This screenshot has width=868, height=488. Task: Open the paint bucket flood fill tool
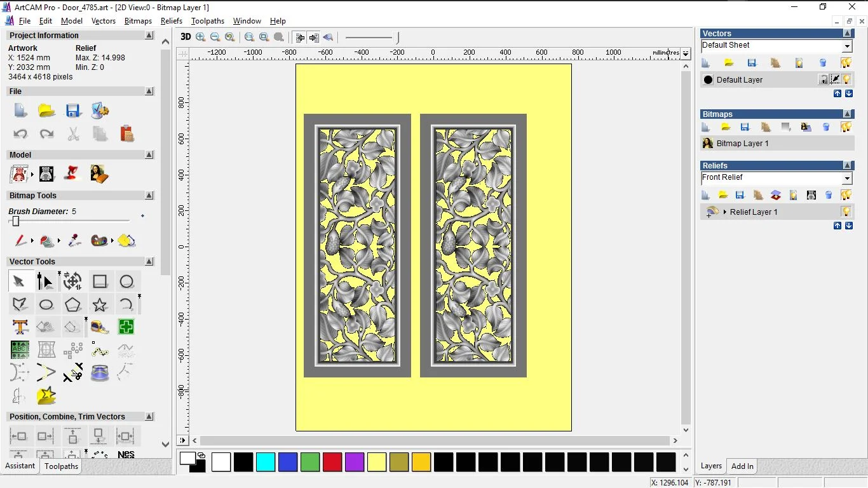[x=47, y=241]
